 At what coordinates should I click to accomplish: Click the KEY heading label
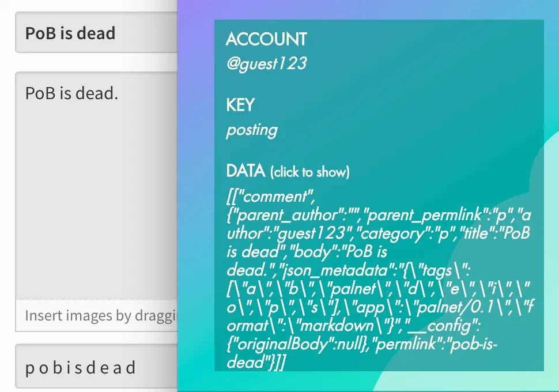240,105
